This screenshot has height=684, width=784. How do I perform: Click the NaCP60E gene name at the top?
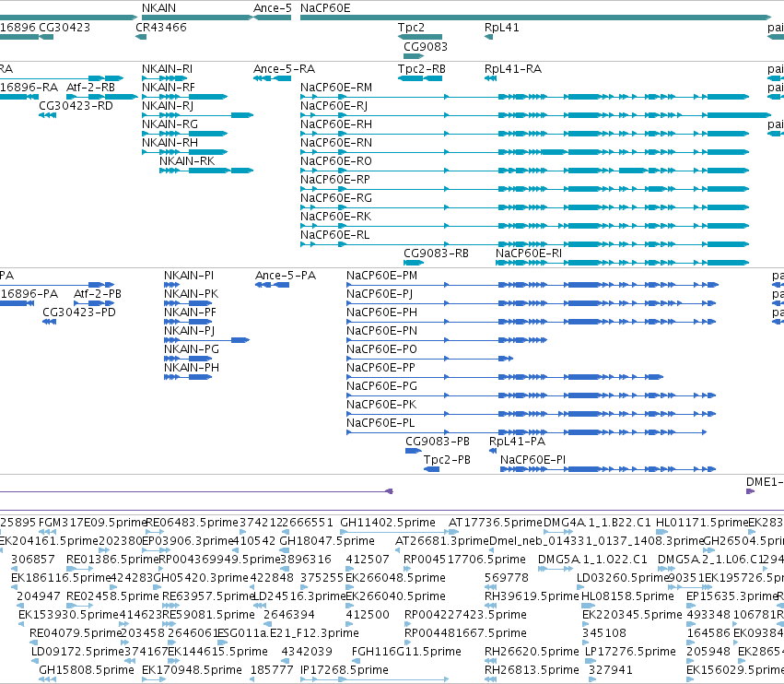tap(325, 8)
